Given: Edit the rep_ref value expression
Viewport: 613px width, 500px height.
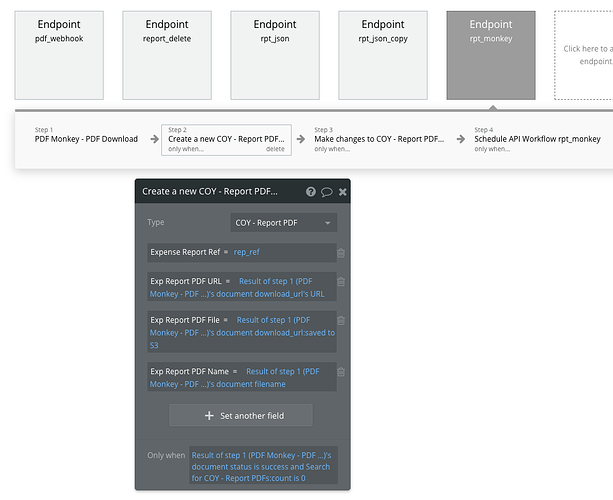Looking at the screenshot, I should click(246, 253).
